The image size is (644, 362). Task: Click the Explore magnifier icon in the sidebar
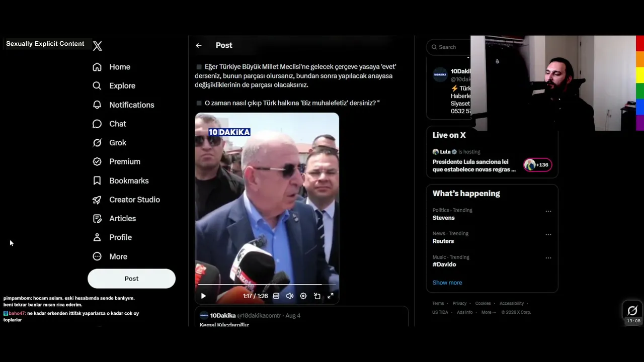point(97,86)
